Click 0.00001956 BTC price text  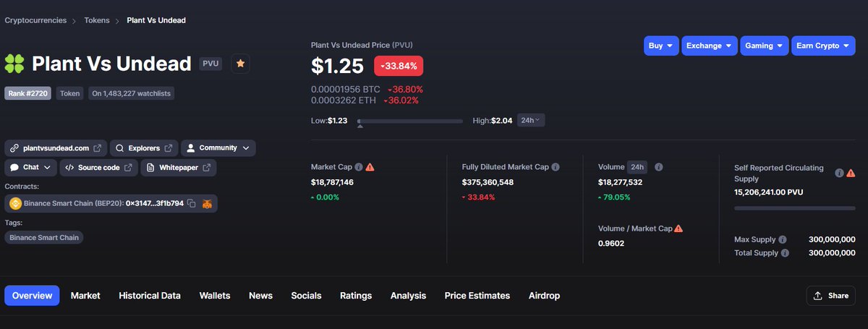point(344,90)
